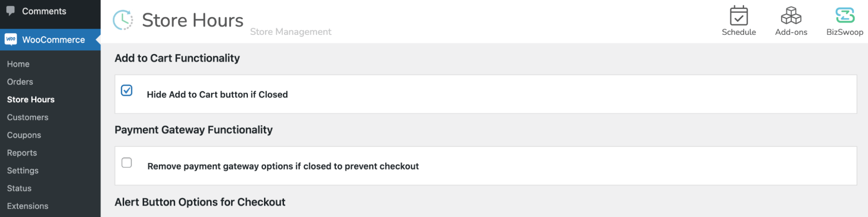868x217 pixels.
Task: Click the Comments speech bubble icon
Action: tap(11, 10)
